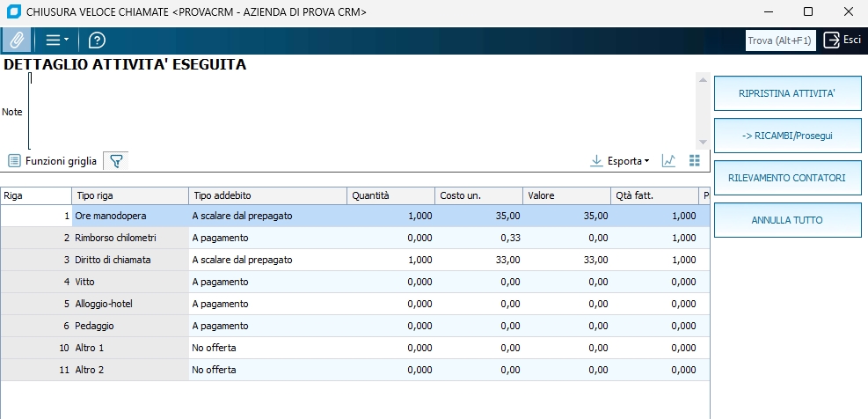The width and height of the screenshot is (868, 419).
Task: Sort by the Quantità column header
Action: pos(390,195)
